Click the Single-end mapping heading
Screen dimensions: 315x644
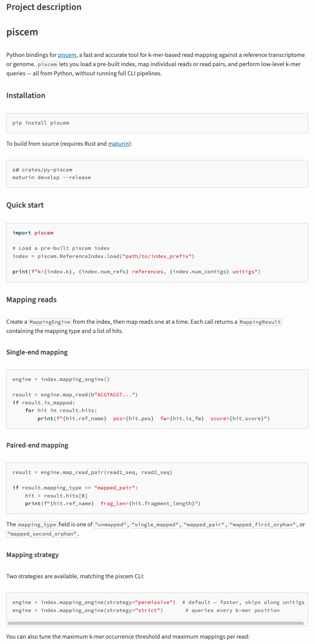[x=37, y=352]
